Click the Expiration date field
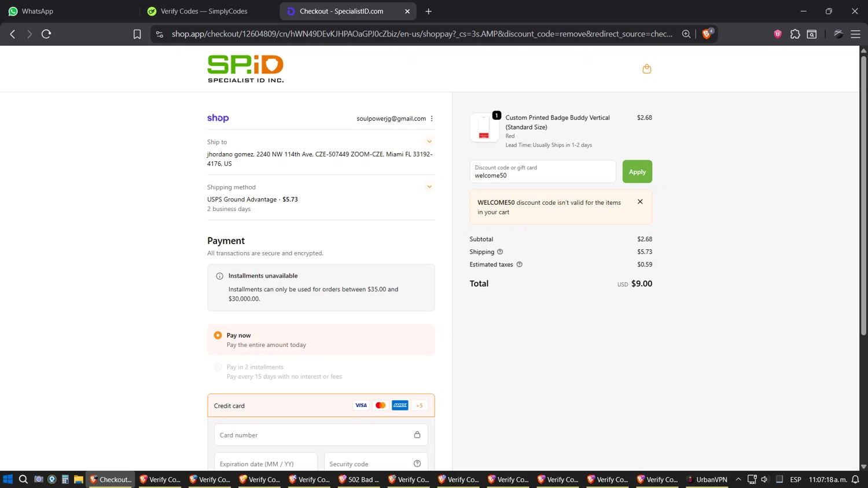This screenshot has width=868, height=488. pos(266,463)
